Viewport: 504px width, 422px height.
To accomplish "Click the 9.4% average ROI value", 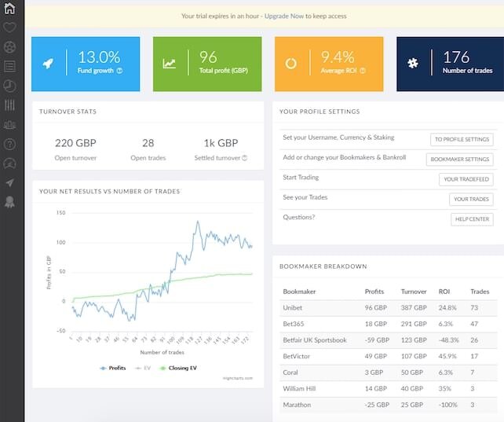I will point(338,57).
